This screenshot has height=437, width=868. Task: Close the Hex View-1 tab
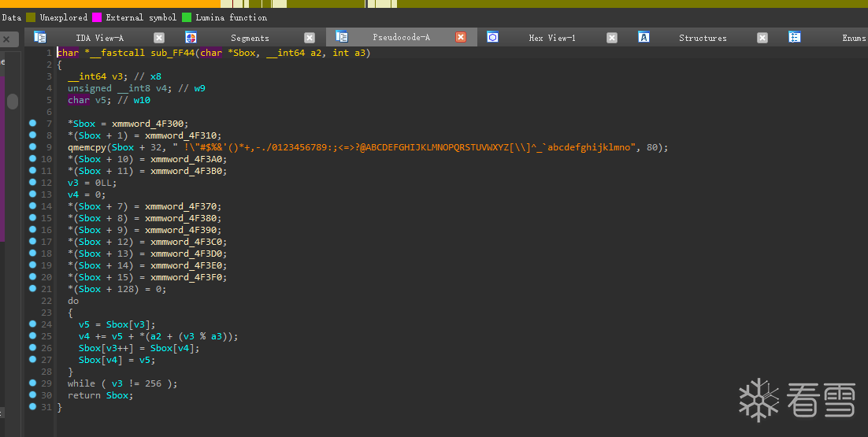[612, 38]
